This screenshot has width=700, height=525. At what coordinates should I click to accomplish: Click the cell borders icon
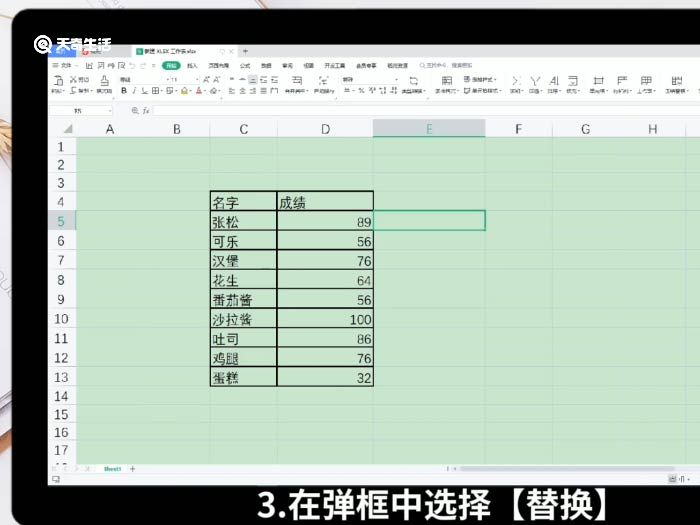click(155, 91)
